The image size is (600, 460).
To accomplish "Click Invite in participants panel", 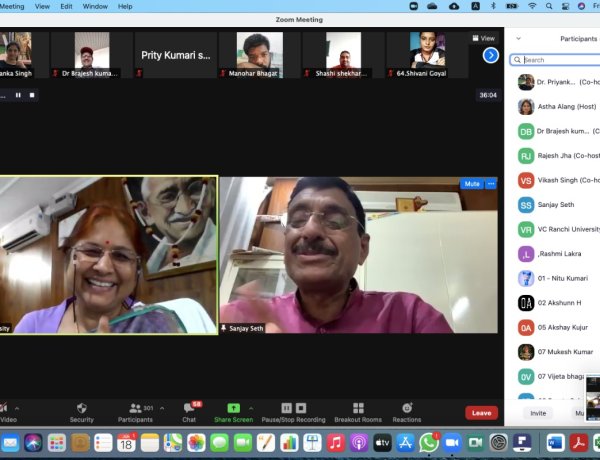I will tap(538, 413).
